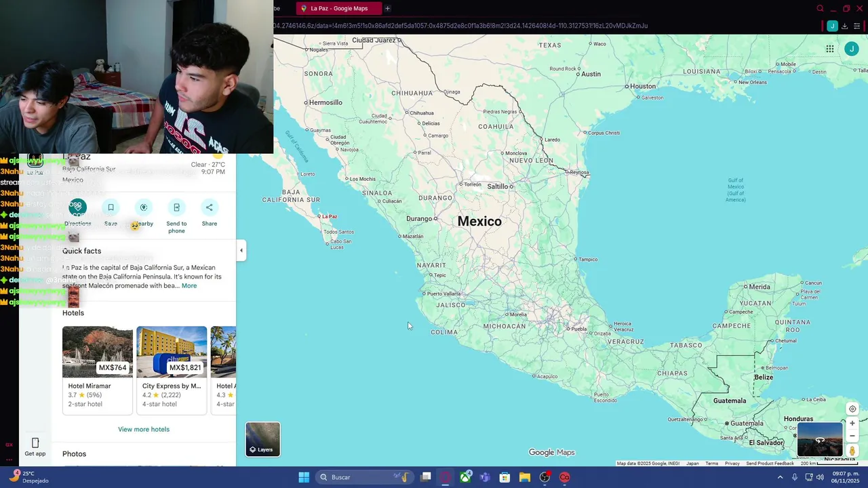Click the Japan link in the footer
Viewport: 868px width, 488px height.
pyautogui.click(x=692, y=464)
